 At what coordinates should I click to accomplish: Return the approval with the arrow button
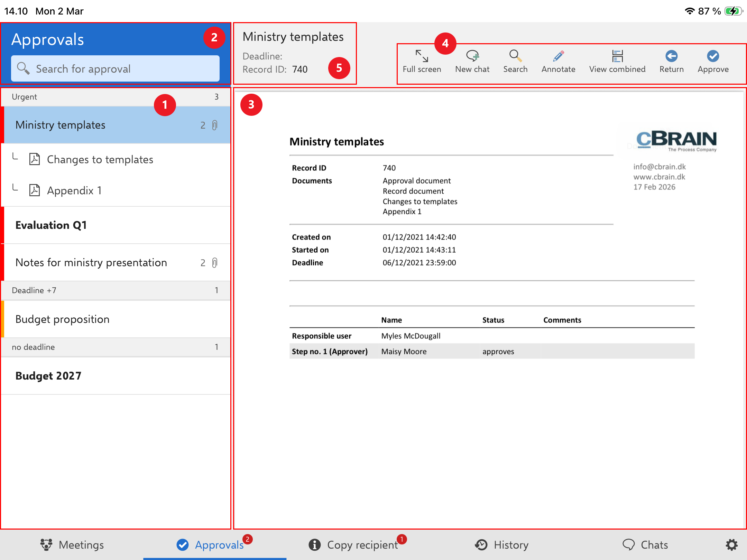click(671, 62)
